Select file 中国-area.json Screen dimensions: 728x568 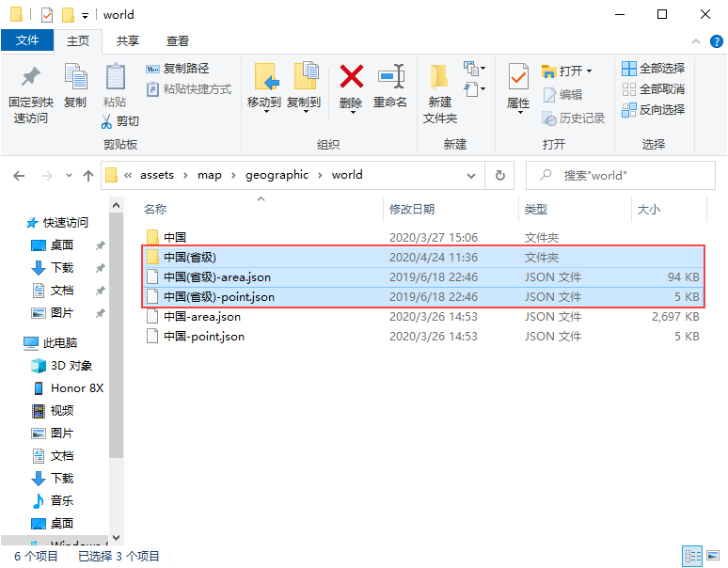[423, 317]
